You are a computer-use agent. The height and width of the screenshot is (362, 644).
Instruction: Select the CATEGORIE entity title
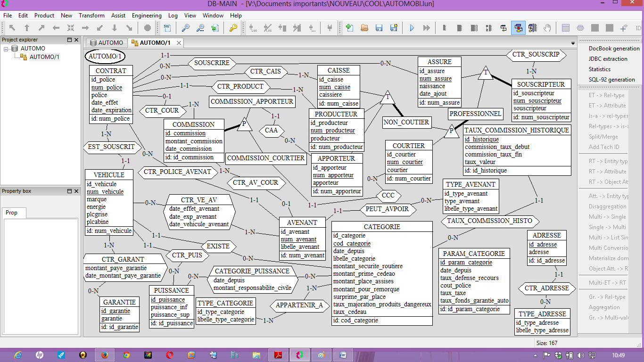tap(382, 227)
